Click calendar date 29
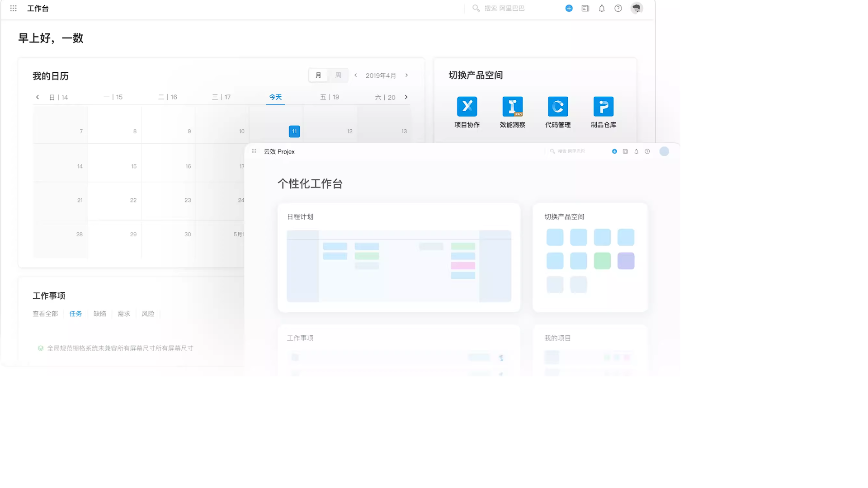868x488 pixels. 133,235
